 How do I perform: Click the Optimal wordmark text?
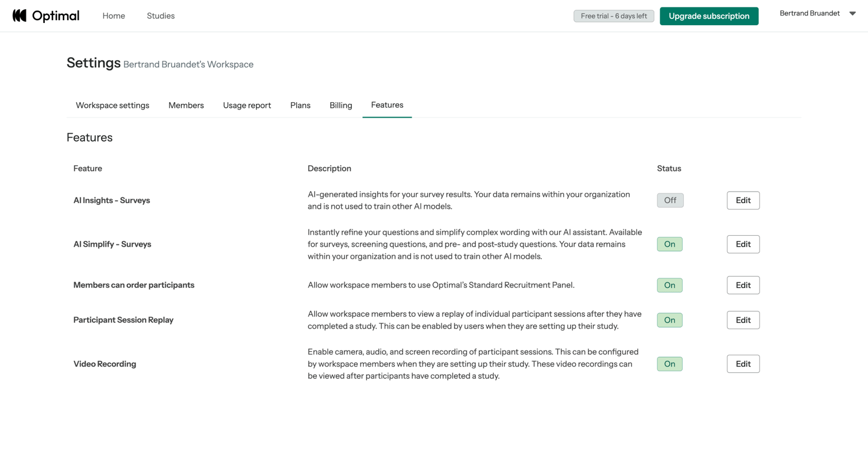click(56, 16)
